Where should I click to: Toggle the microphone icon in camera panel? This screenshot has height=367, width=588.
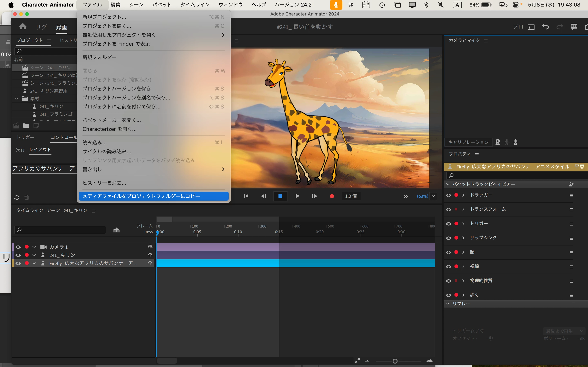pos(516,142)
